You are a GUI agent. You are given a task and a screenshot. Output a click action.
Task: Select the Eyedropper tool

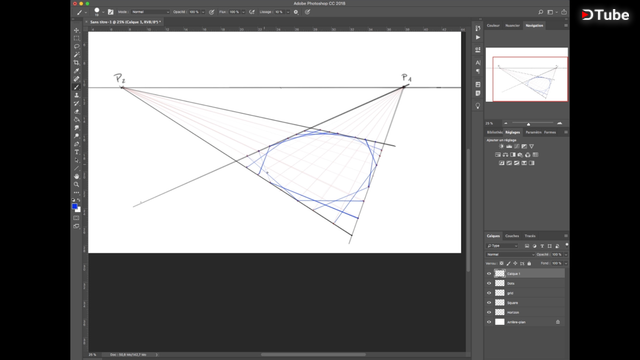pos(76,71)
